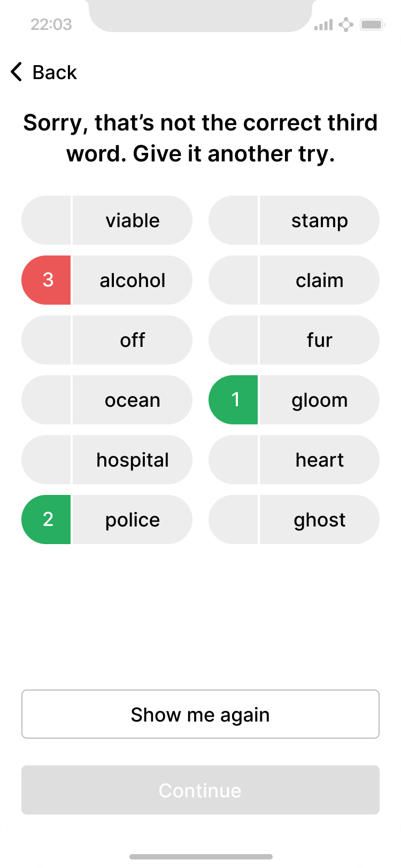
Task: Tap the back chevron arrow icon
Action: click(17, 72)
